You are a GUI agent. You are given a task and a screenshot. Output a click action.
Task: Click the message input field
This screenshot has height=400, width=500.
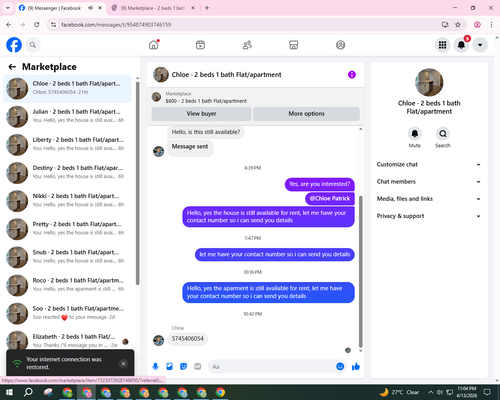(273, 367)
